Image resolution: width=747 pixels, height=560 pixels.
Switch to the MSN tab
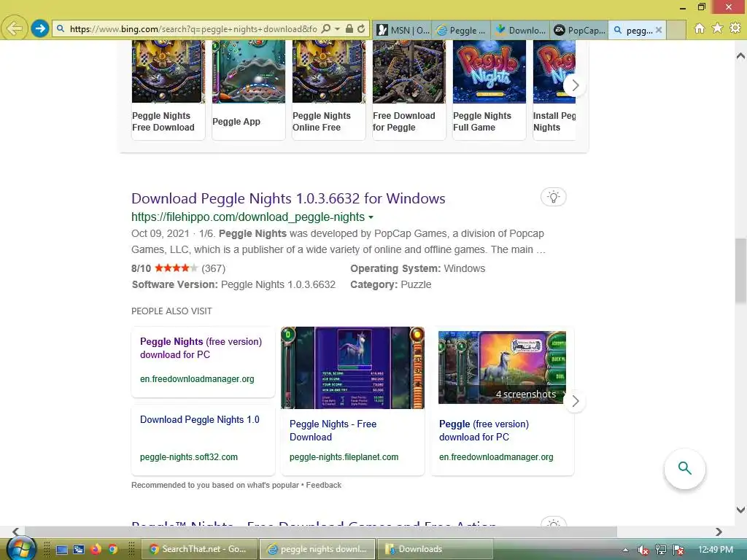[403, 30]
